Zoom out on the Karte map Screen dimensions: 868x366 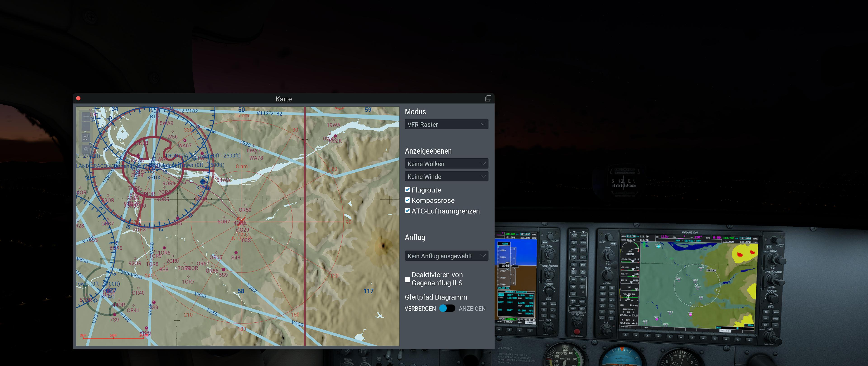86,127
